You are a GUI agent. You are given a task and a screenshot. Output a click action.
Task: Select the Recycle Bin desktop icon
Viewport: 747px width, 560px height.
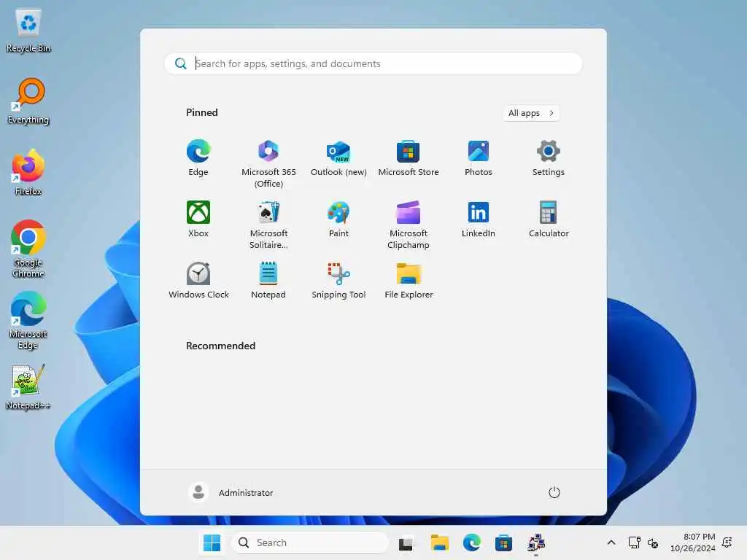pos(28,31)
